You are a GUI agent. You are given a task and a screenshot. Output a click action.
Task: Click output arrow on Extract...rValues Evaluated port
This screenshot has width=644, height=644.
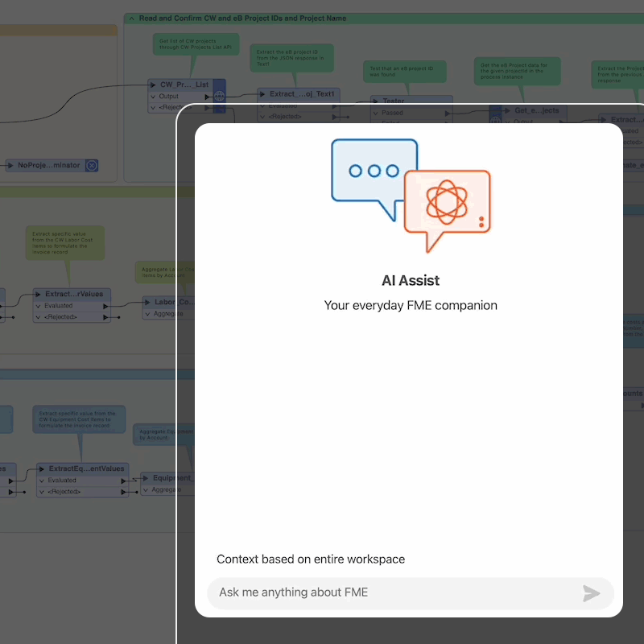coord(105,306)
